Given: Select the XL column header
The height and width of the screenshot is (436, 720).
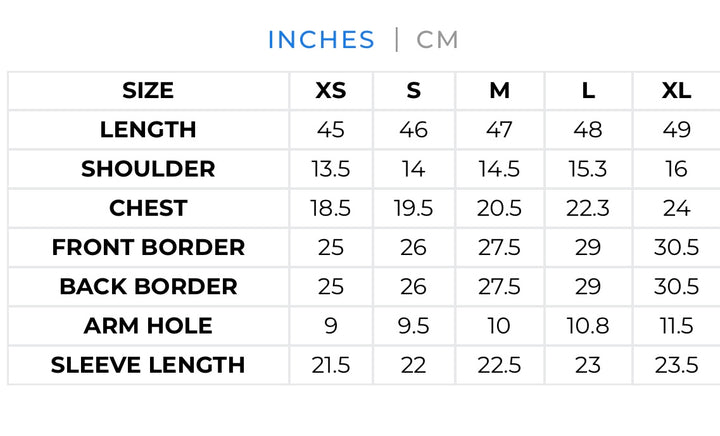Looking at the screenshot, I should 676,90.
